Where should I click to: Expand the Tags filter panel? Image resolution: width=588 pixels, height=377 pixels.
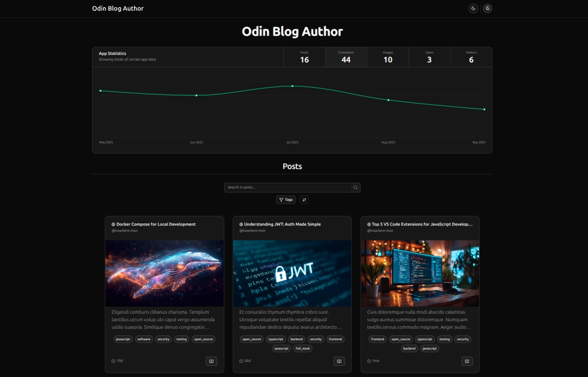285,200
